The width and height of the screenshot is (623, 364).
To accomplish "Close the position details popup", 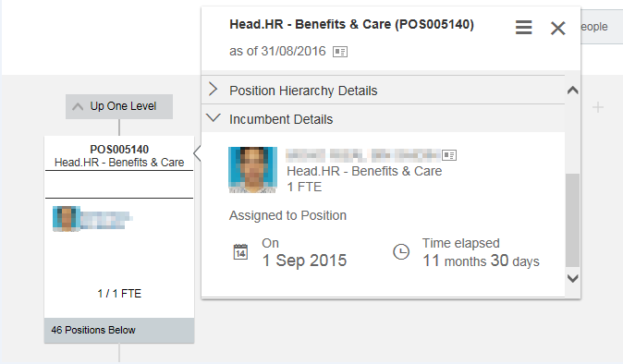I will [558, 29].
